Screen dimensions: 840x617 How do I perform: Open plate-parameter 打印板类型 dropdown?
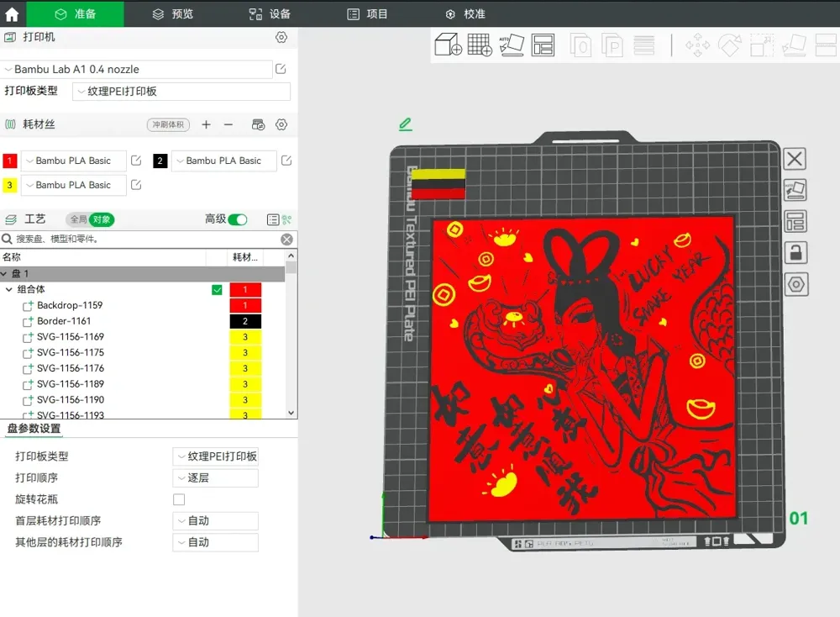coord(215,456)
